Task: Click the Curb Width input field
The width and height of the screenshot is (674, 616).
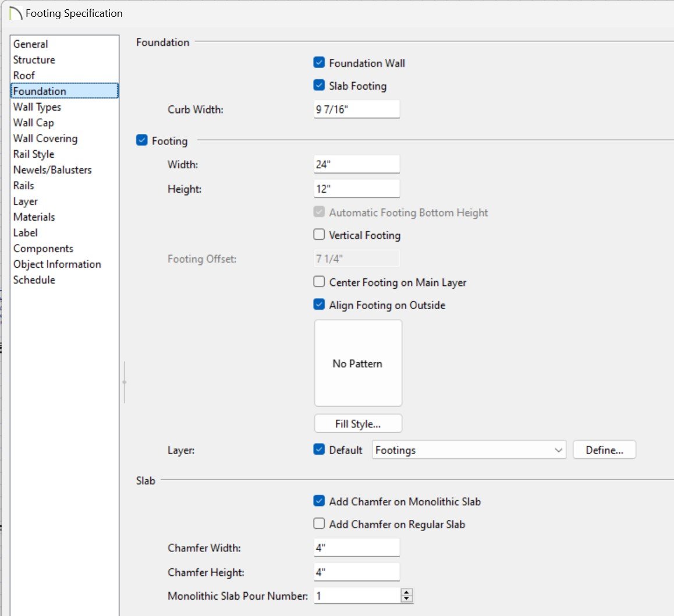Action: click(357, 109)
